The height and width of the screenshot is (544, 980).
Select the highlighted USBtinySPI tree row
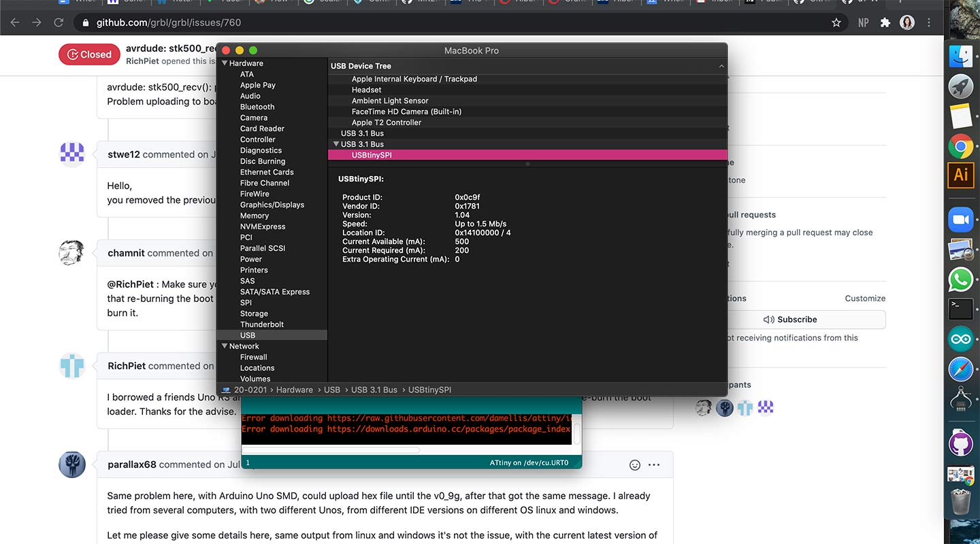[x=527, y=155]
